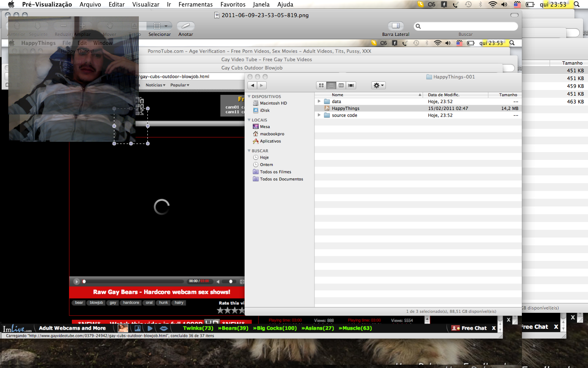Select the 459 KB row in background window
The image size is (588, 368).
pos(555,86)
